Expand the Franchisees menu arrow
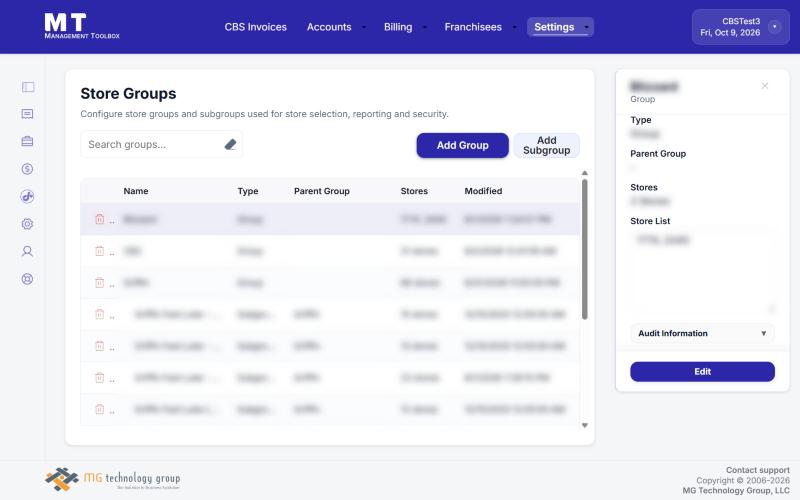This screenshot has height=500, width=800. tap(514, 27)
